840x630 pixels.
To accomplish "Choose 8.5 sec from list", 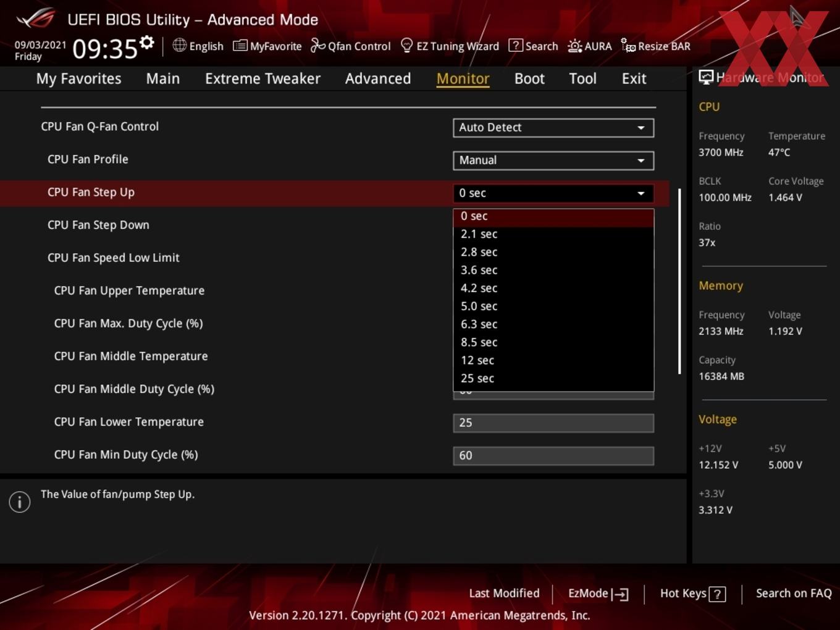I will point(553,342).
